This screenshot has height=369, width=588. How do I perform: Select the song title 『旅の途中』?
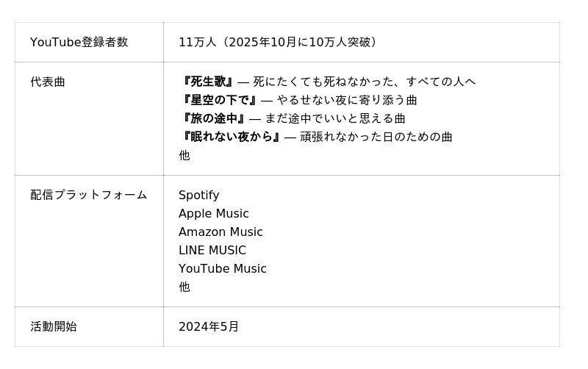(x=212, y=118)
